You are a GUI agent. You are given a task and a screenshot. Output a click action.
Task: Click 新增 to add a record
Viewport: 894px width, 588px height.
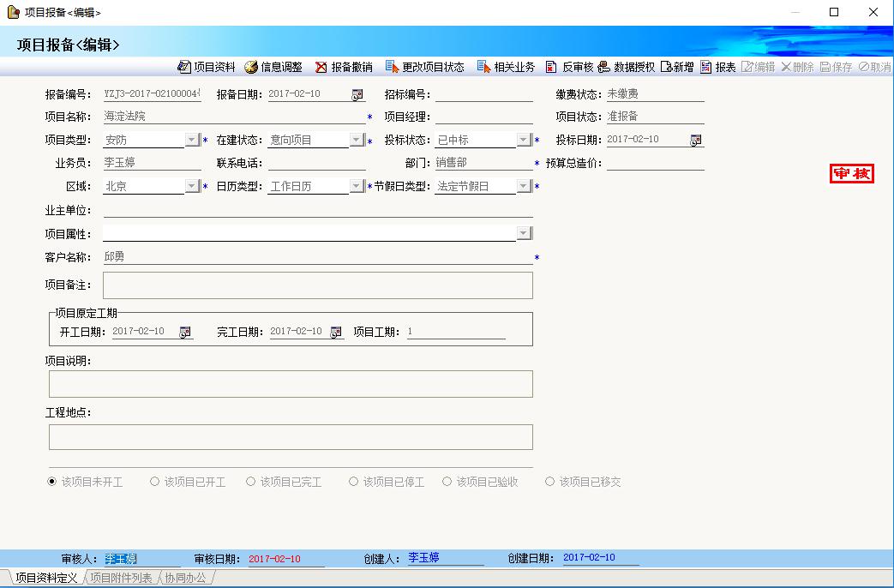coord(676,67)
